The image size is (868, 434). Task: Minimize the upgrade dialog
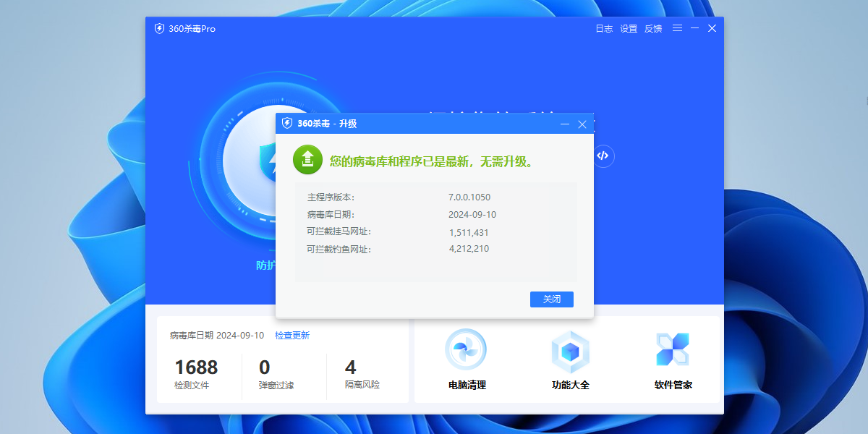(564, 124)
